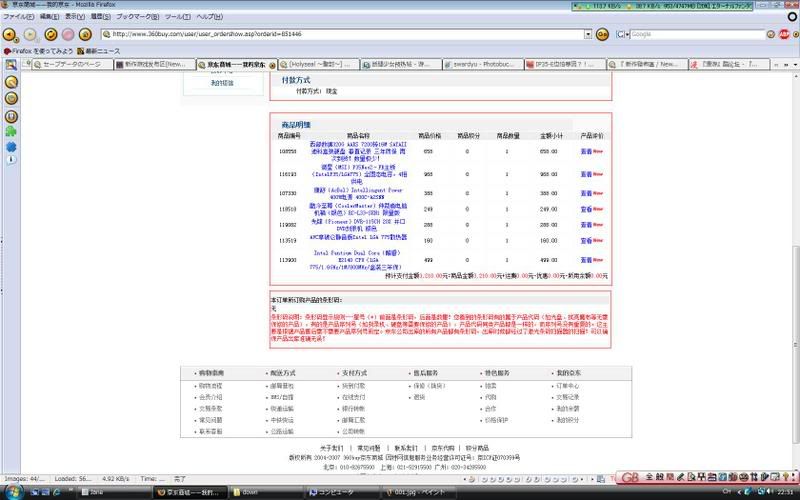Click the ring throbber icon top right
Image resolution: width=800 pixels, height=500 pixels.
click(792, 17)
